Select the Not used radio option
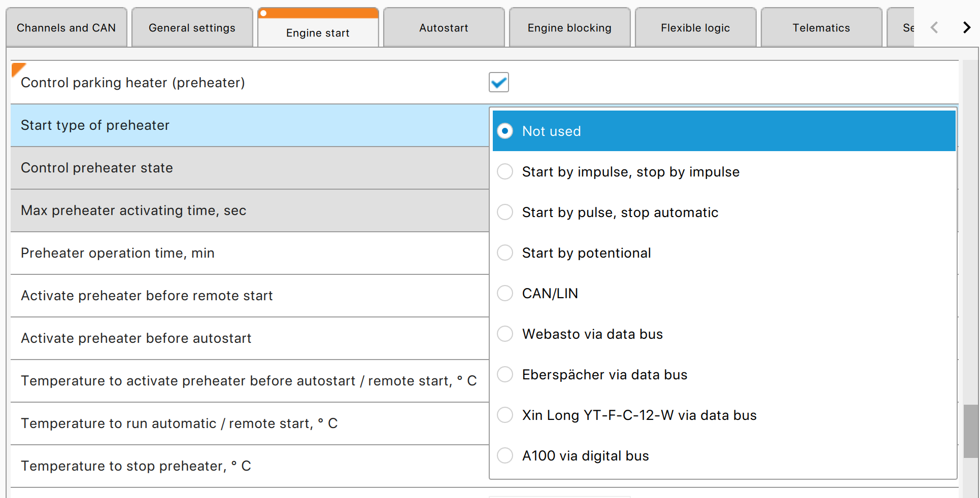 coord(724,131)
